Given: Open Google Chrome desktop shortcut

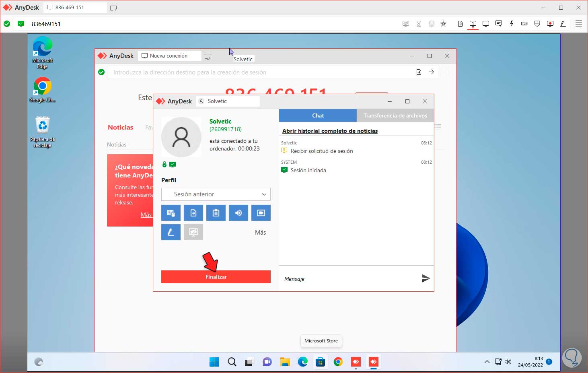Looking at the screenshot, I should (42, 90).
